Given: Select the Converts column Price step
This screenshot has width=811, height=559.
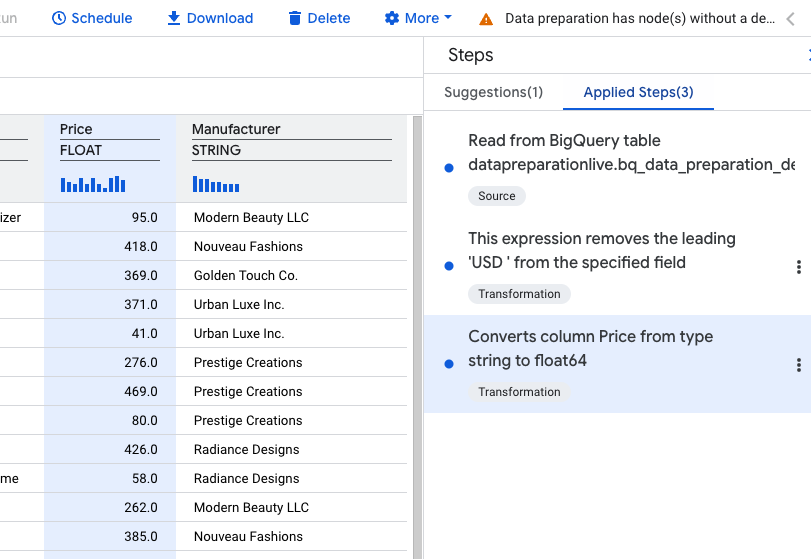Looking at the screenshot, I should [590, 348].
